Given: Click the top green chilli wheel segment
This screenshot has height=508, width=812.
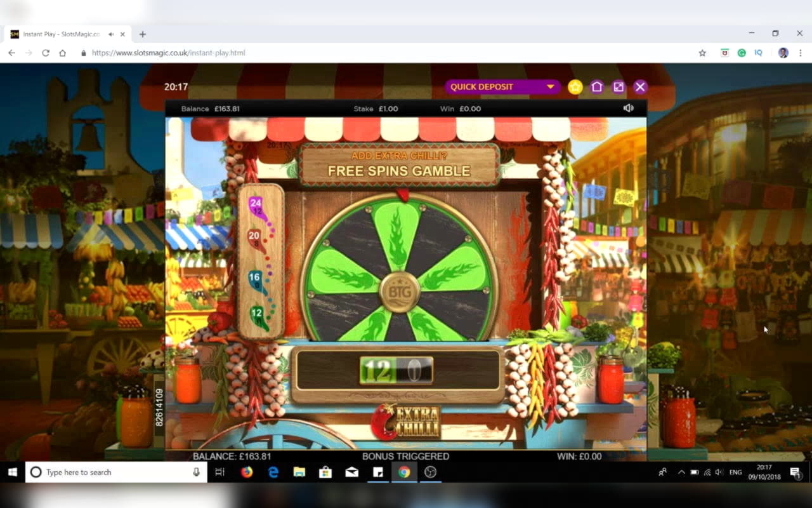Looking at the screenshot, I should tap(397, 236).
